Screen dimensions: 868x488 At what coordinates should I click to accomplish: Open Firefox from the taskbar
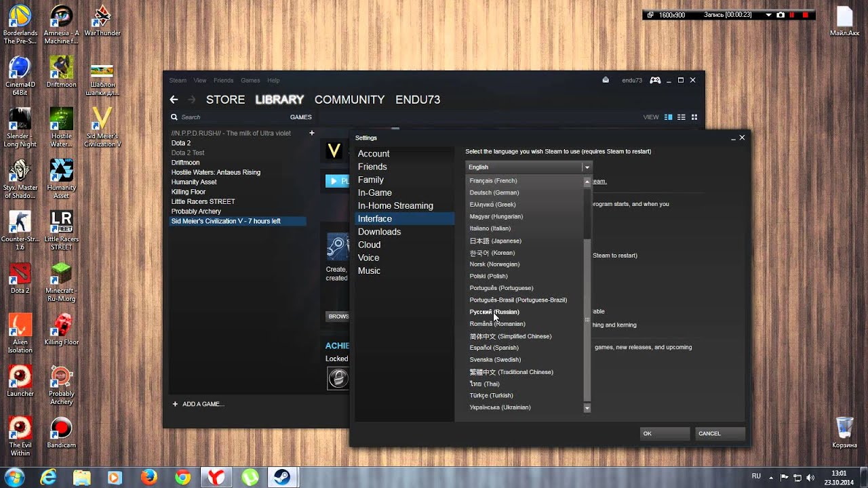[149, 477]
